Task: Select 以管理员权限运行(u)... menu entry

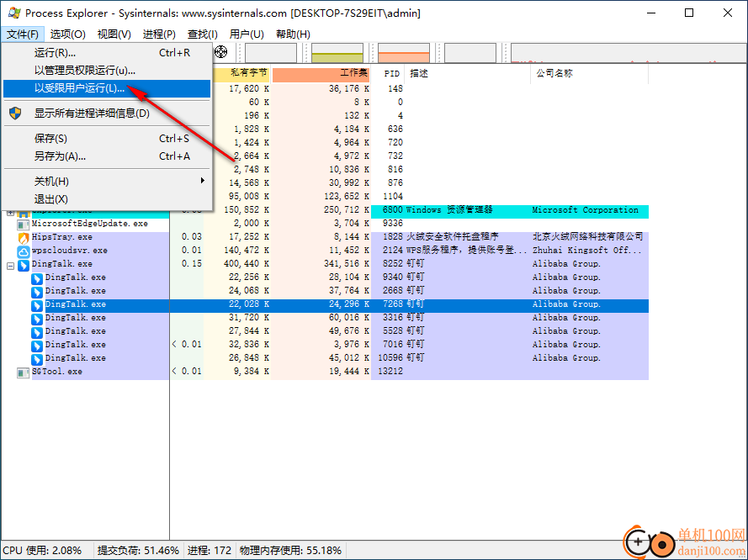Action: click(106, 71)
